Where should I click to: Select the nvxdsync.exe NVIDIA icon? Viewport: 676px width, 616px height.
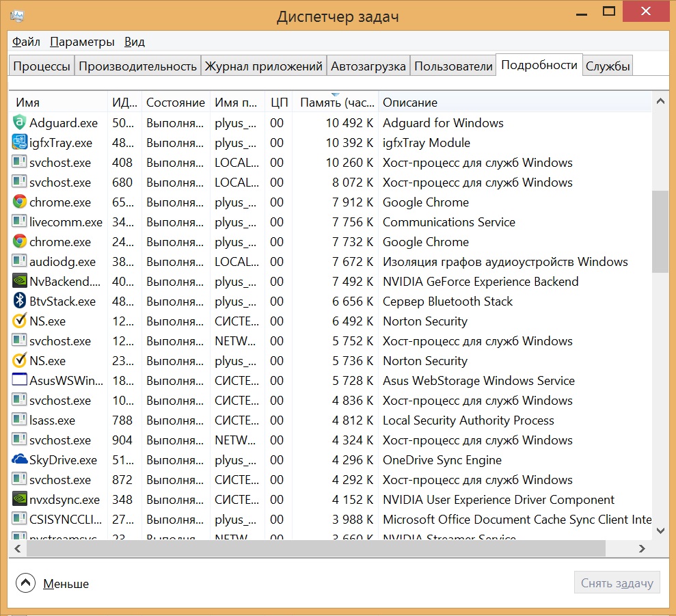(x=19, y=500)
